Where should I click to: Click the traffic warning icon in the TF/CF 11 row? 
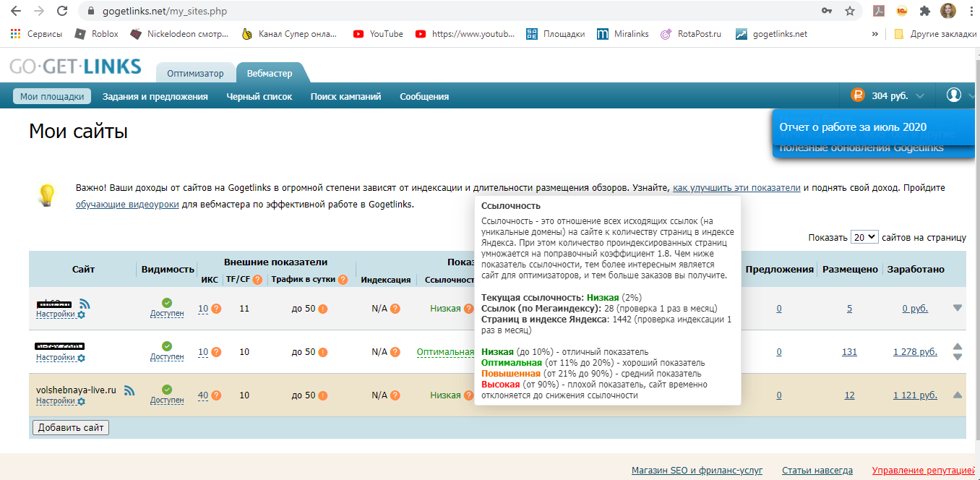pos(323,309)
